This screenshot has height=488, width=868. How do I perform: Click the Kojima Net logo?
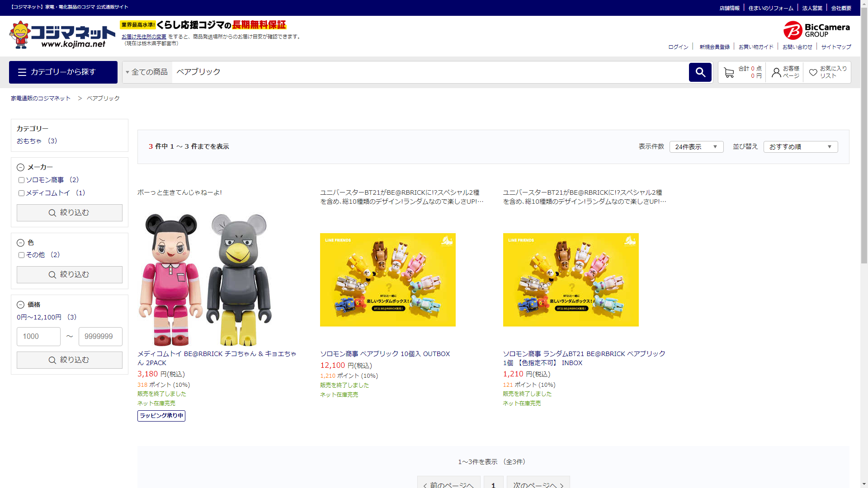coord(62,35)
